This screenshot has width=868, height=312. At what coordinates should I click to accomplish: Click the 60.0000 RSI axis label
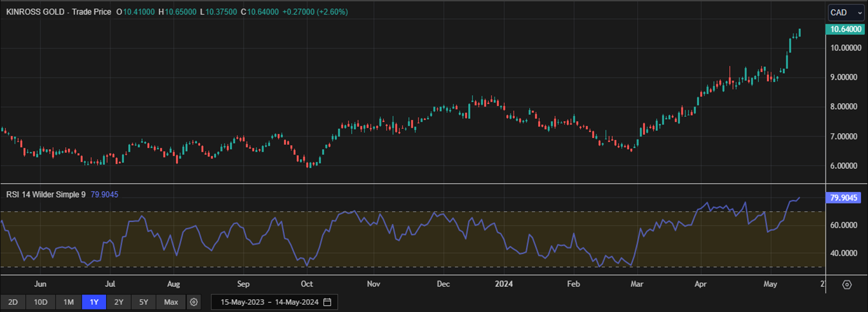[x=845, y=225]
